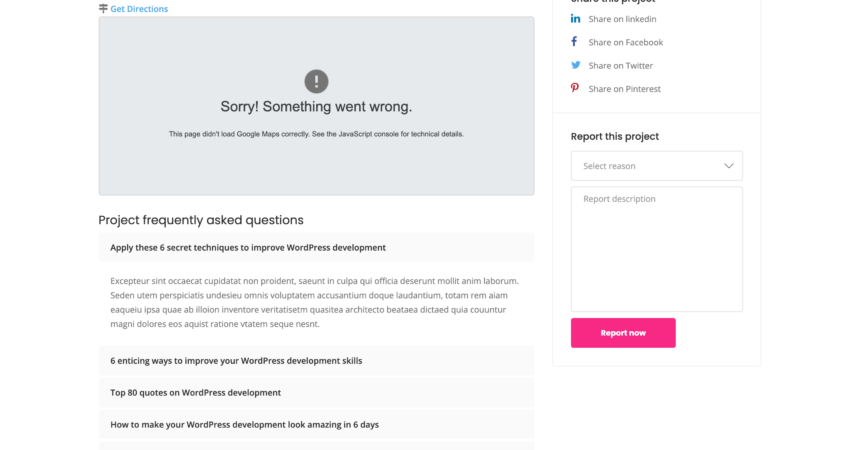Viewport: 860px width, 450px height.
Task: Open the Get Directions link
Action: (139, 9)
